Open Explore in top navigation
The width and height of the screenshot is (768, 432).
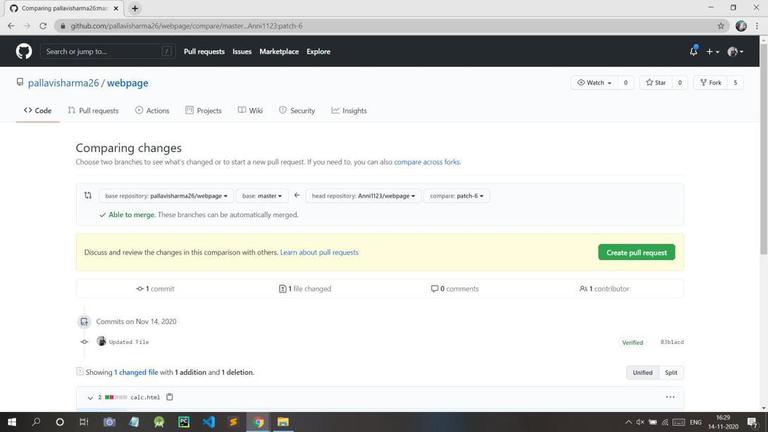click(318, 51)
